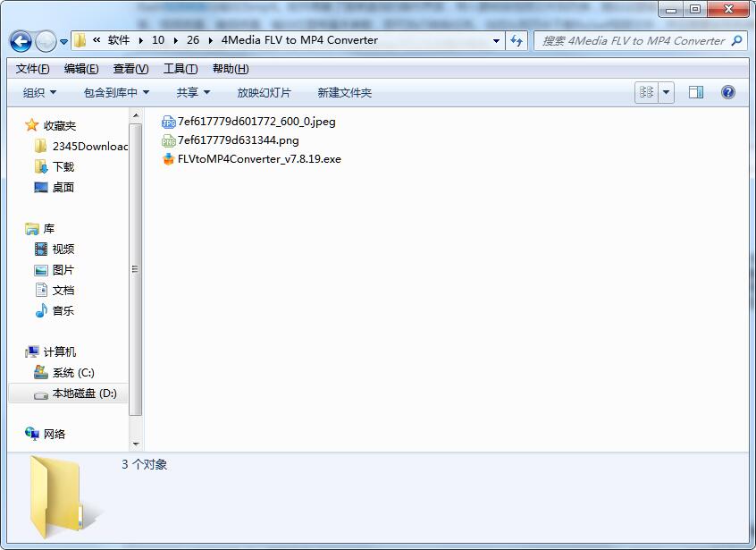Click the 3 个对象 status text
The height and width of the screenshot is (550, 756).
(144, 465)
